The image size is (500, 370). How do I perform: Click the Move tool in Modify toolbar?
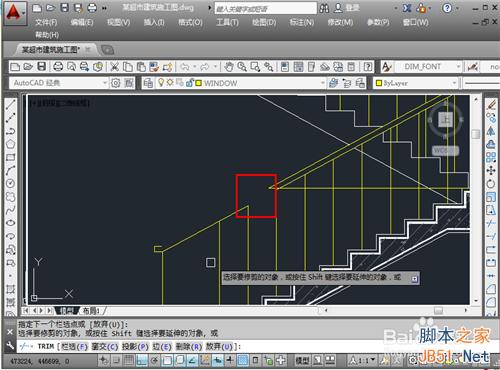point(491,170)
